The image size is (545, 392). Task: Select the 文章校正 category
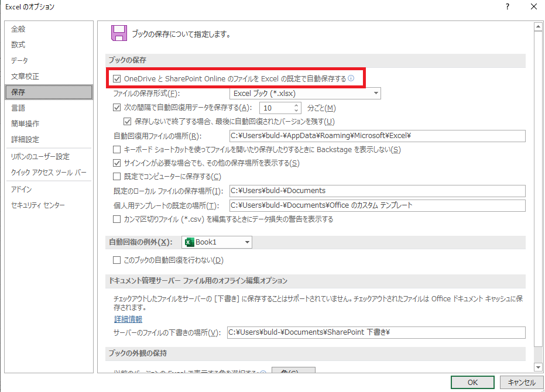[x=49, y=76]
